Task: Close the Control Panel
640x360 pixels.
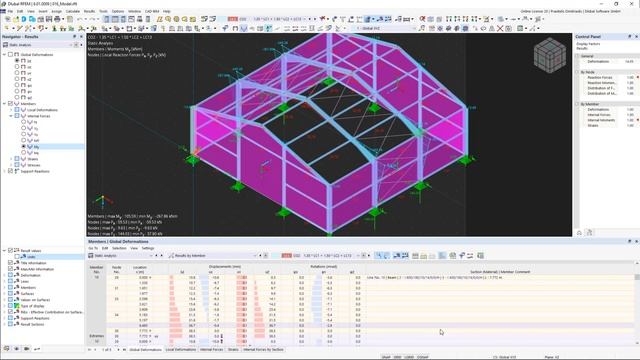Action: [x=636, y=37]
